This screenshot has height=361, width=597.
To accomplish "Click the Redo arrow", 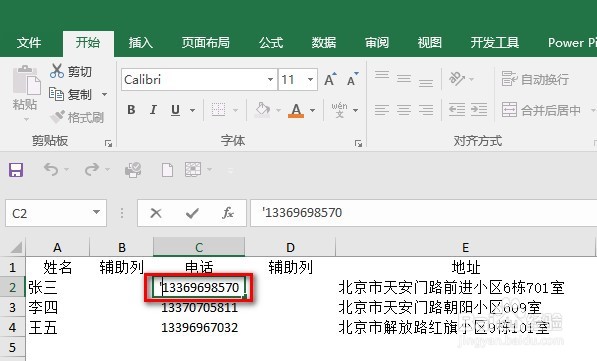I will 91,169.
